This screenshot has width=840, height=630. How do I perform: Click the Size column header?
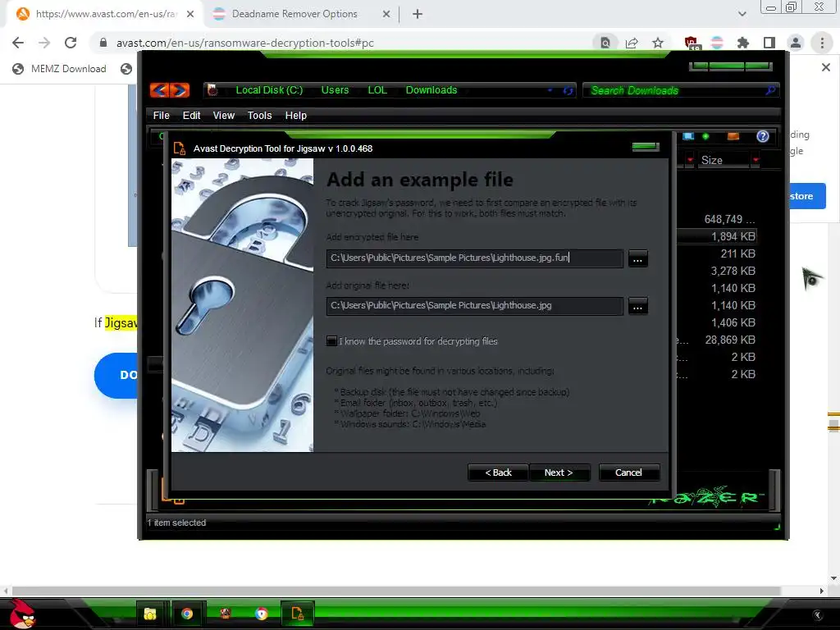coord(724,160)
